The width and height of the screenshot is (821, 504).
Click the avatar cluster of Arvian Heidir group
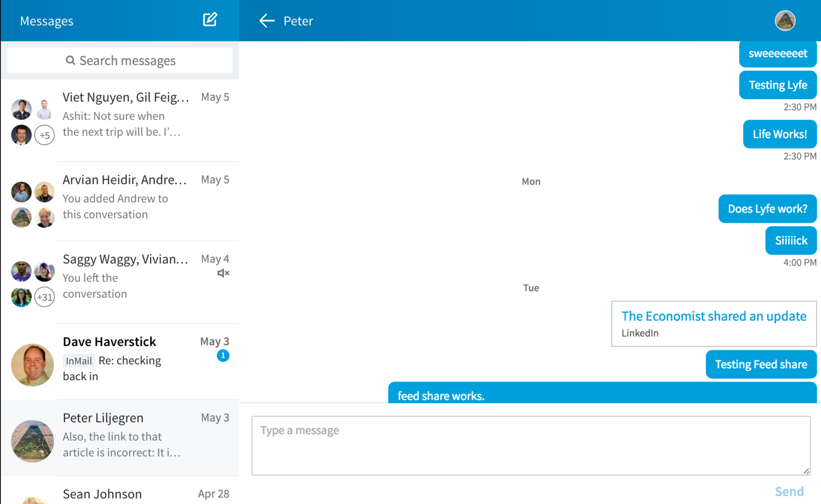point(32,205)
